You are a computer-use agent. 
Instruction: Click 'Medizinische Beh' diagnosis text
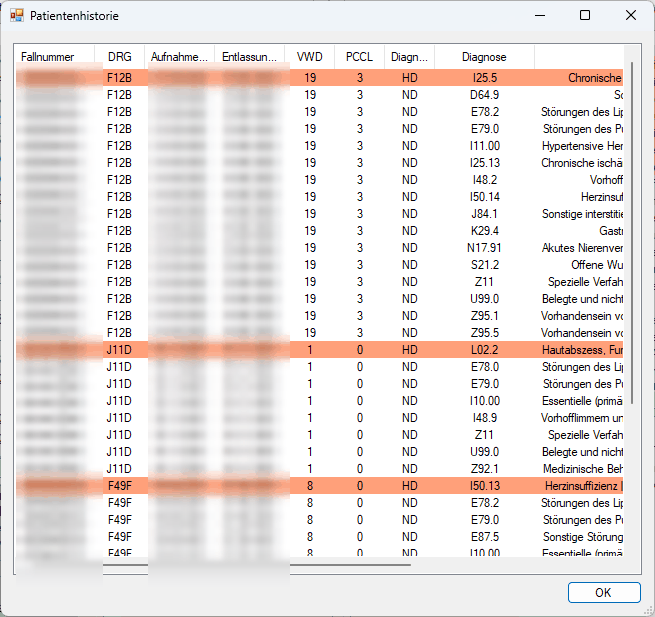(x=583, y=469)
